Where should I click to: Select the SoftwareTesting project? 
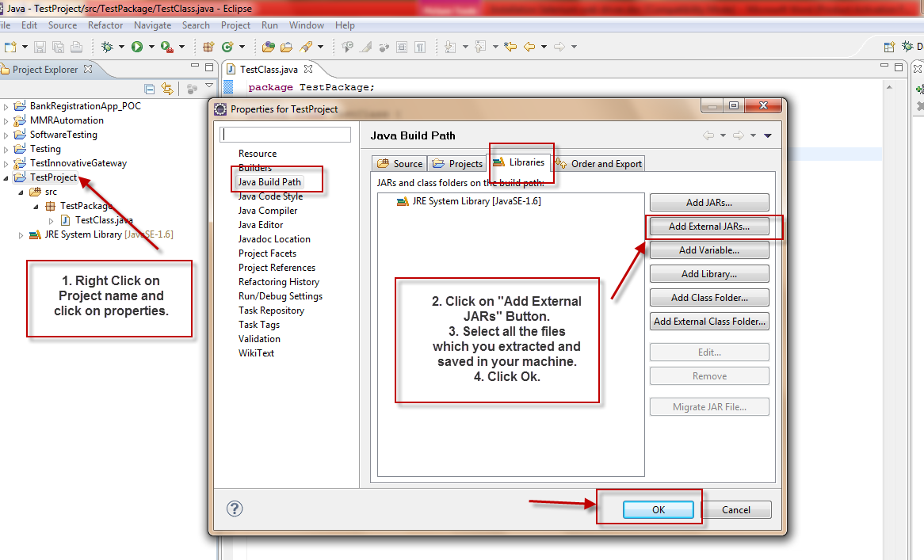tap(63, 135)
